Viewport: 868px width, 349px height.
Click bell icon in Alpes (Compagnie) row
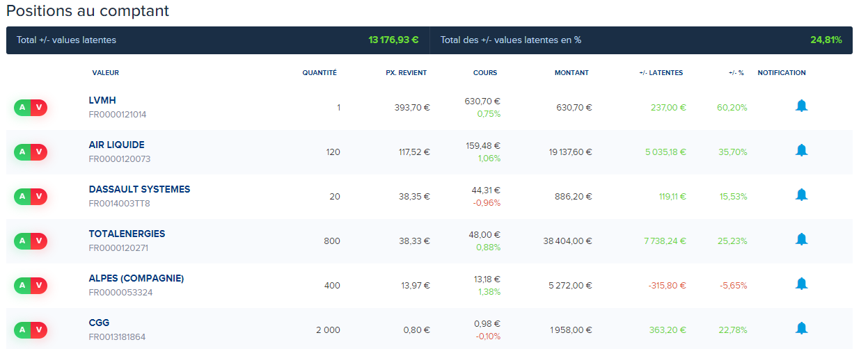801,284
